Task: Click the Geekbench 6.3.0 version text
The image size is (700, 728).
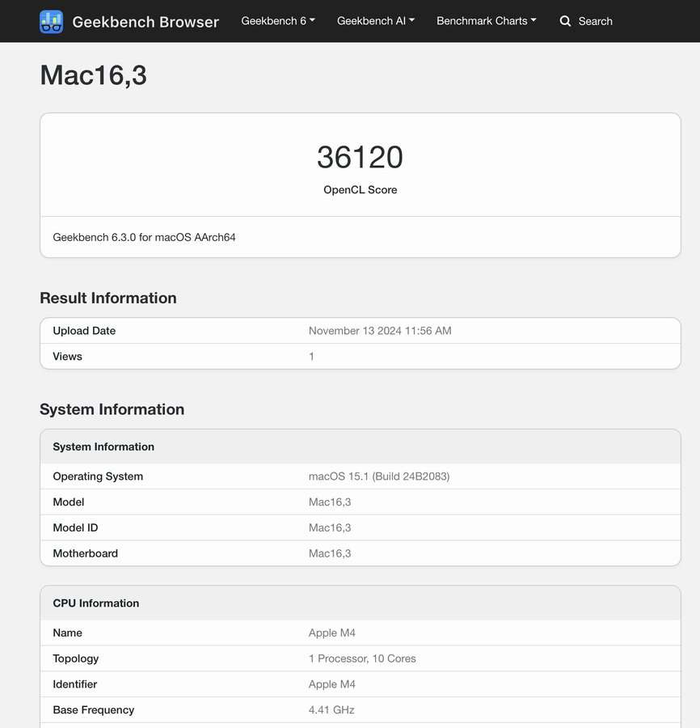Action: coord(144,237)
